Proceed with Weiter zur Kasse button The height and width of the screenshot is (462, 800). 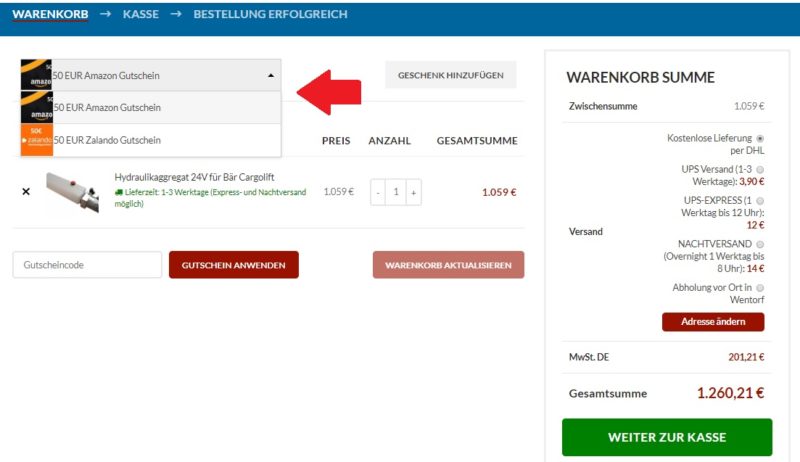point(667,437)
